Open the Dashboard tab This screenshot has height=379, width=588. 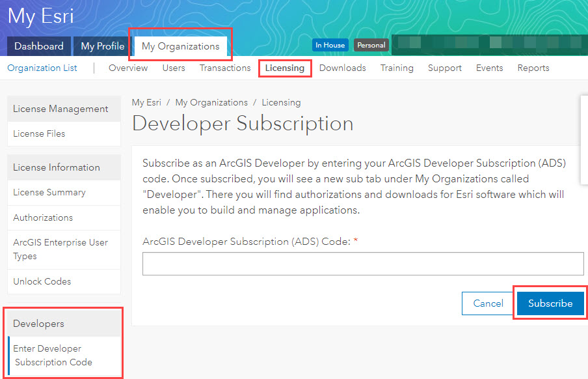tap(39, 46)
